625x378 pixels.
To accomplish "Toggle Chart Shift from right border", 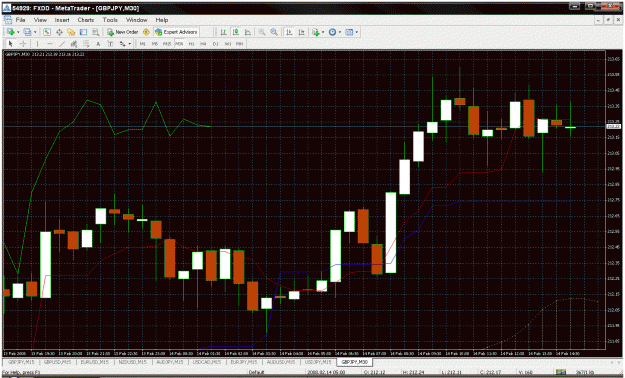I will 302,32.
